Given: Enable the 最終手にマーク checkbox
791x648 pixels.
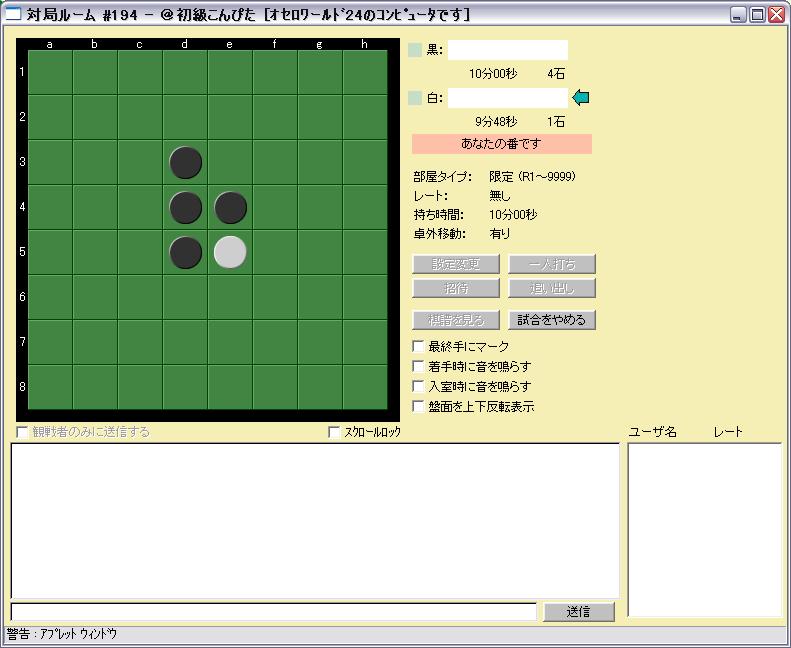Looking at the screenshot, I should pos(419,346).
